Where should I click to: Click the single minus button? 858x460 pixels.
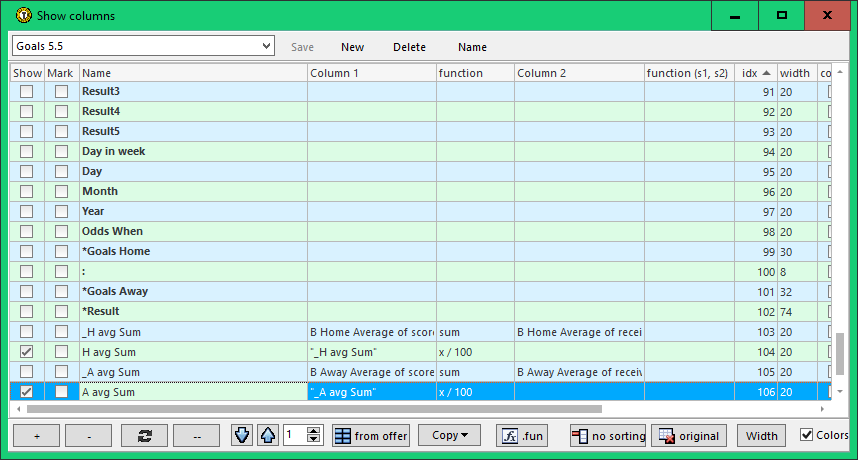click(90, 436)
